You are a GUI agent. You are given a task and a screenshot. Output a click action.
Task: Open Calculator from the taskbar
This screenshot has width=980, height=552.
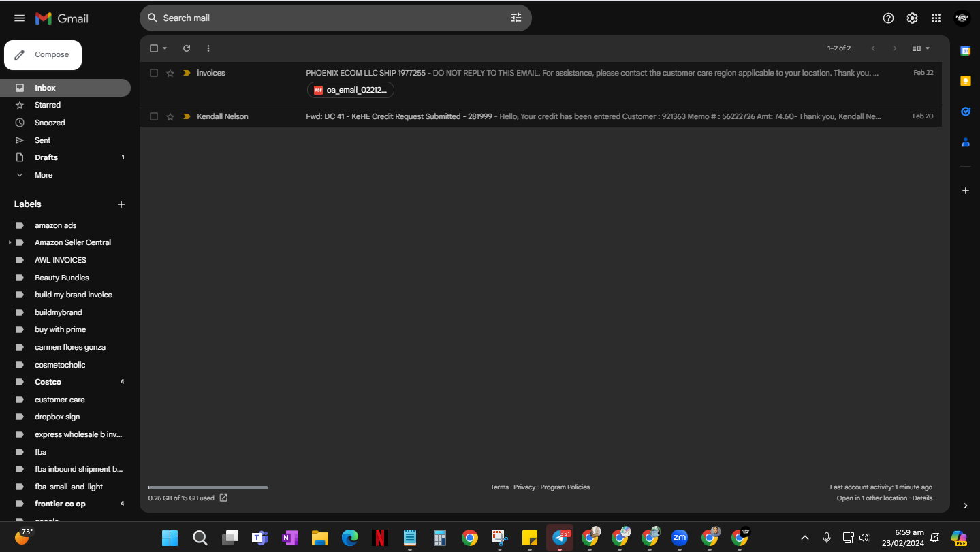[x=440, y=538]
